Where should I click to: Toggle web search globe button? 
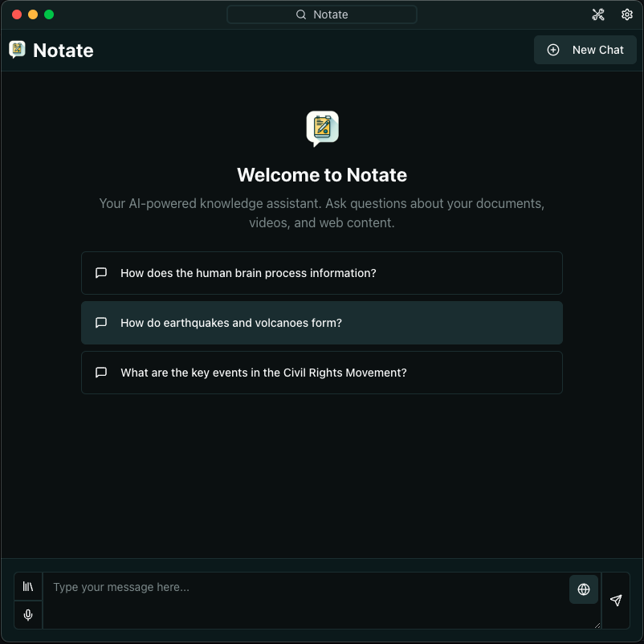click(x=583, y=589)
